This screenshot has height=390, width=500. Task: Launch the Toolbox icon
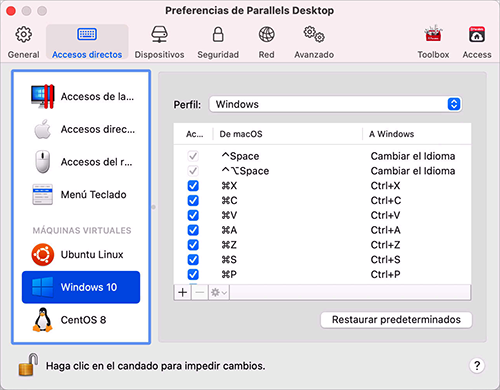(433, 33)
